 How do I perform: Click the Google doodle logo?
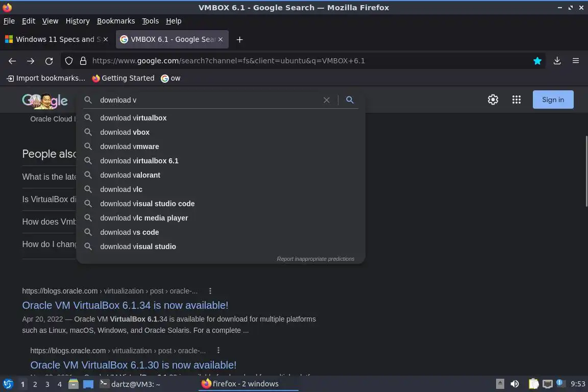point(44,101)
